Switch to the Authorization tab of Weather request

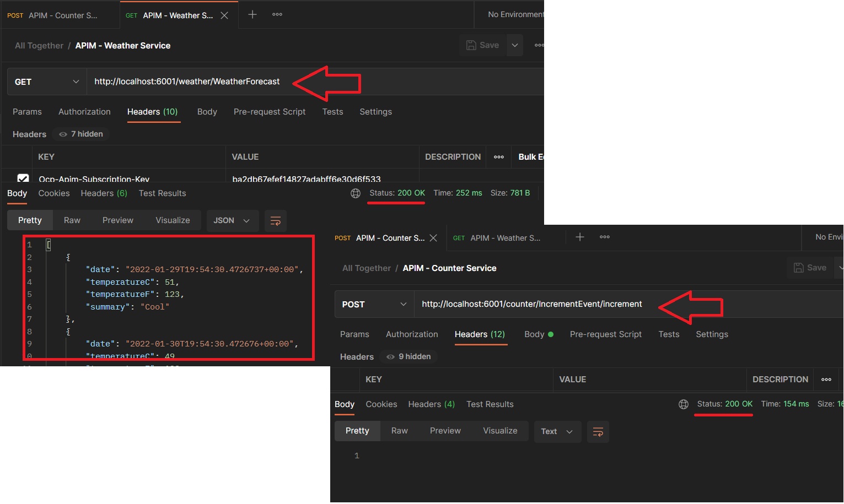tap(84, 112)
